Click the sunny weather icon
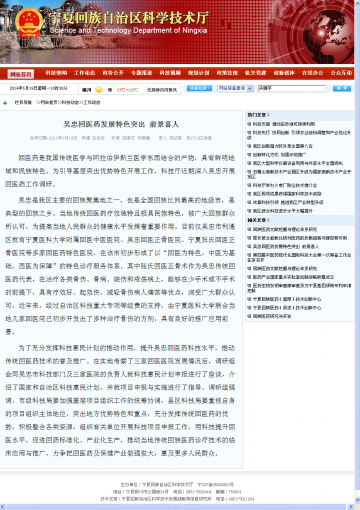Screen dimensions: 360x510 tap(99, 90)
